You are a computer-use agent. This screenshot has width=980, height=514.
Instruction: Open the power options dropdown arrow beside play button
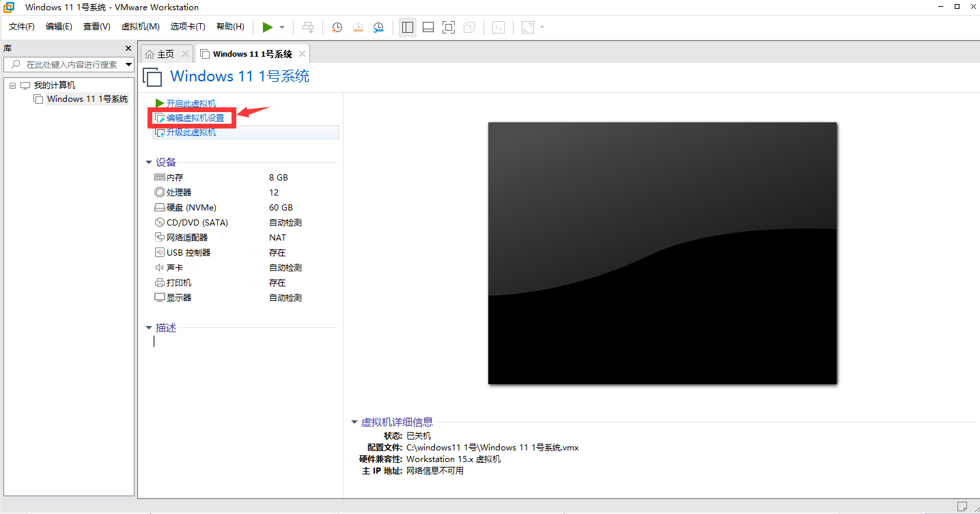(282, 27)
